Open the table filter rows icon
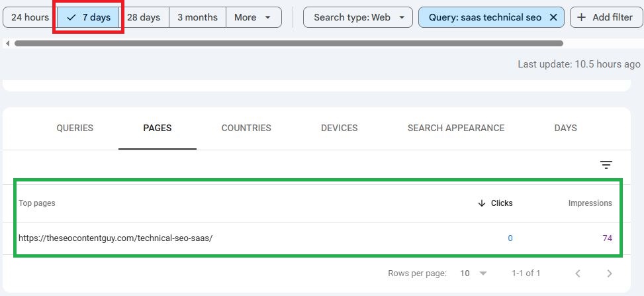 click(x=606, y=165)
